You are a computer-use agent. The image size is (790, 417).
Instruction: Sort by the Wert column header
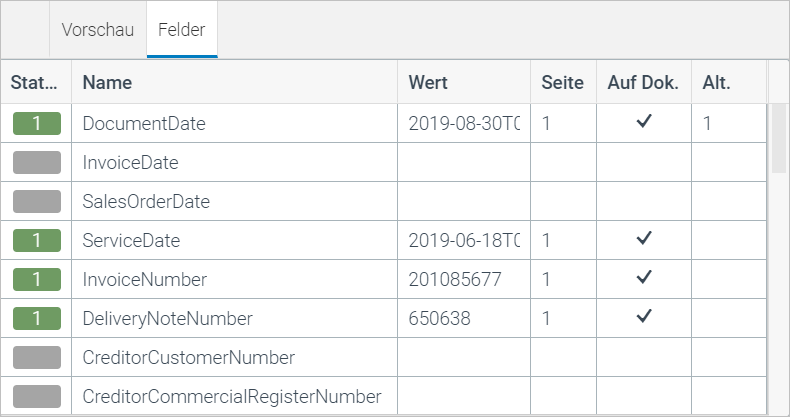point(428,83)
